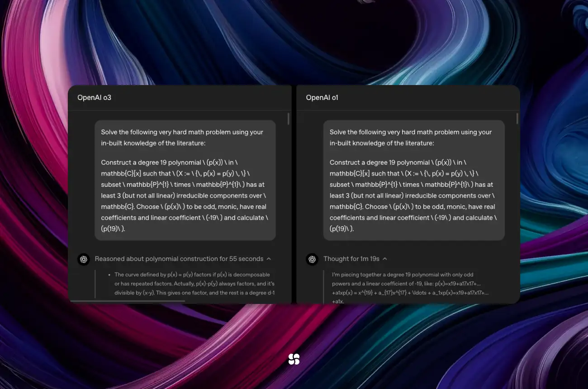Click the OpenAI logo avatar in o1 panel
588x389 pixels.
click(312, 259)
